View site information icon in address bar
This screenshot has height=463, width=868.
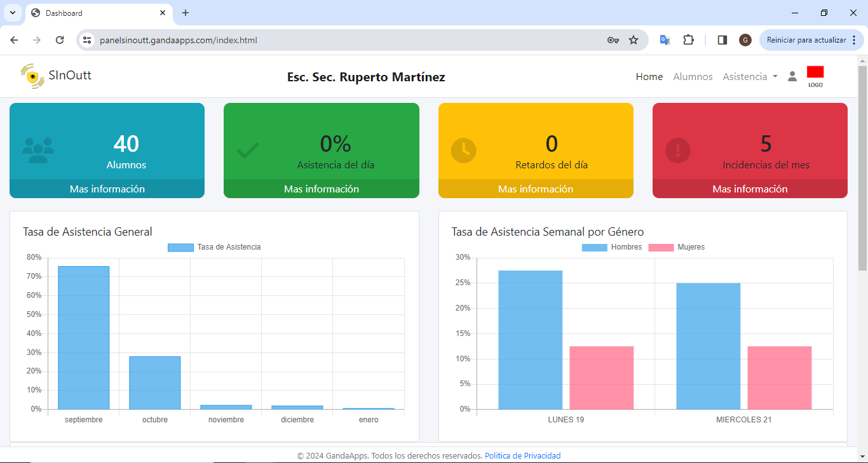(88, 40)
